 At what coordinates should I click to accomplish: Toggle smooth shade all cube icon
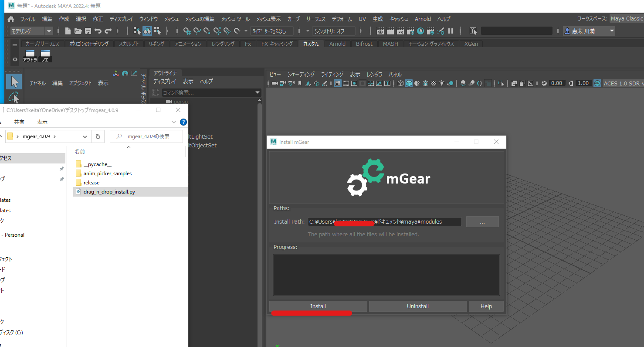(x=409, y=83)
